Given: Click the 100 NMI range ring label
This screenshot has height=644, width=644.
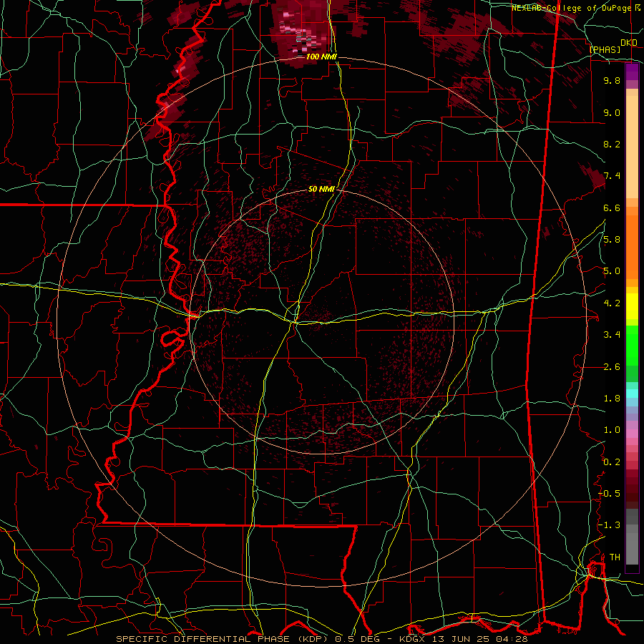Looking at the screenshot, I should click(321, 57).
